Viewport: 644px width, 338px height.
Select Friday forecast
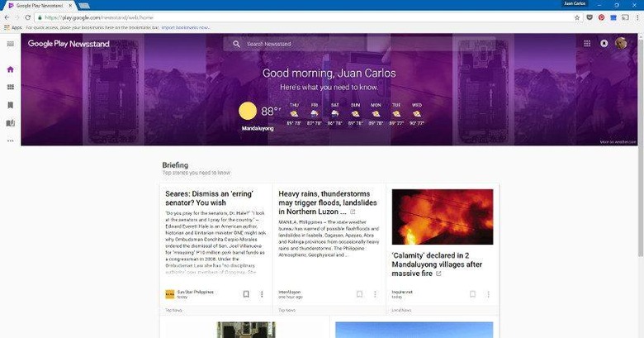click(x=315, y=114)
